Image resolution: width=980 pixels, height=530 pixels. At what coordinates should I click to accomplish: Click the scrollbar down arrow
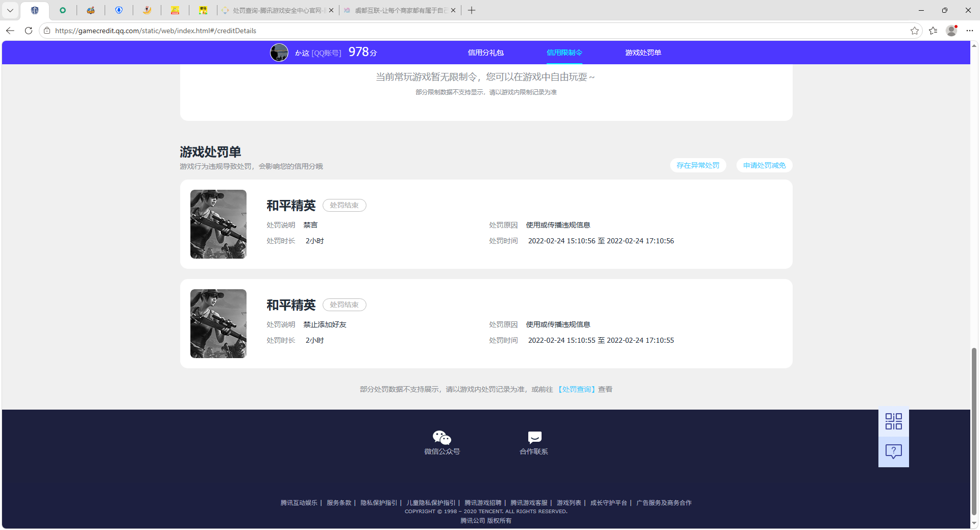coord(974,523)
